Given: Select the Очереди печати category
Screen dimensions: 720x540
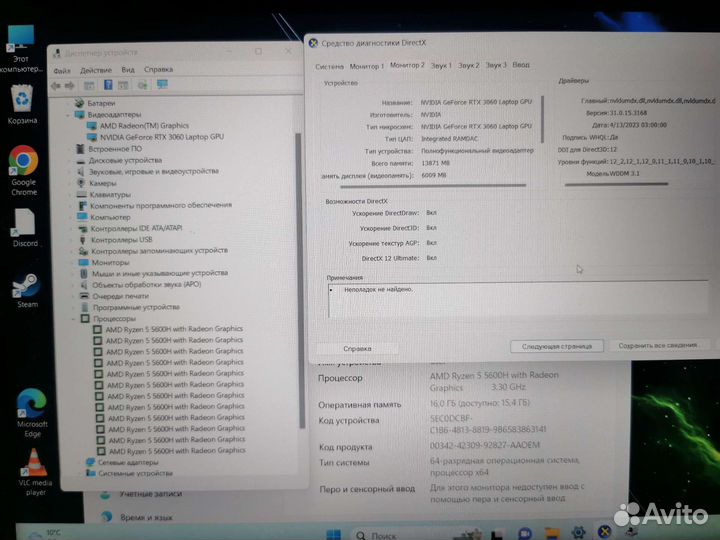Looking at the screenshot, I should point(120,296).
